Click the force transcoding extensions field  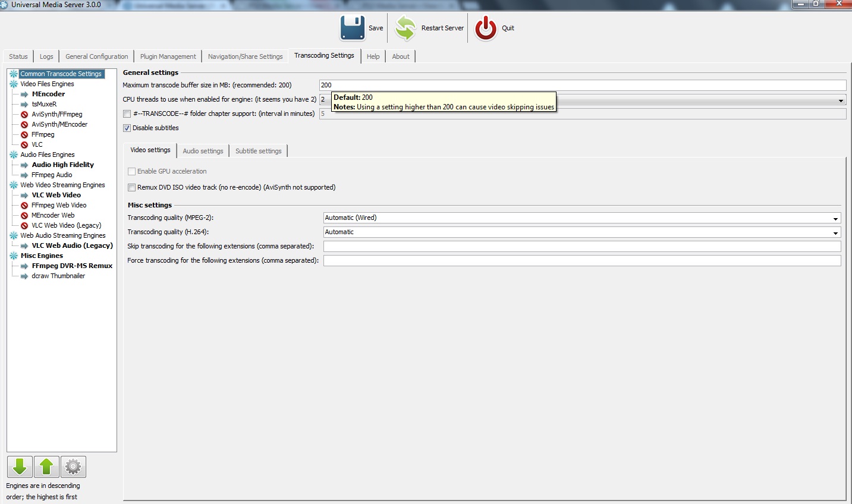[x=582, y=261]
